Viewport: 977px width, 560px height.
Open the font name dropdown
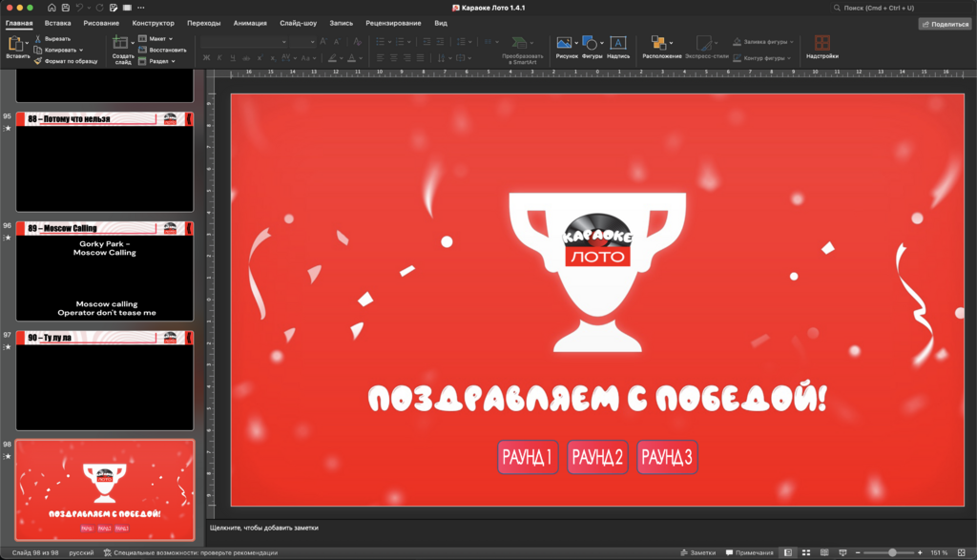(x=283, y=42)
